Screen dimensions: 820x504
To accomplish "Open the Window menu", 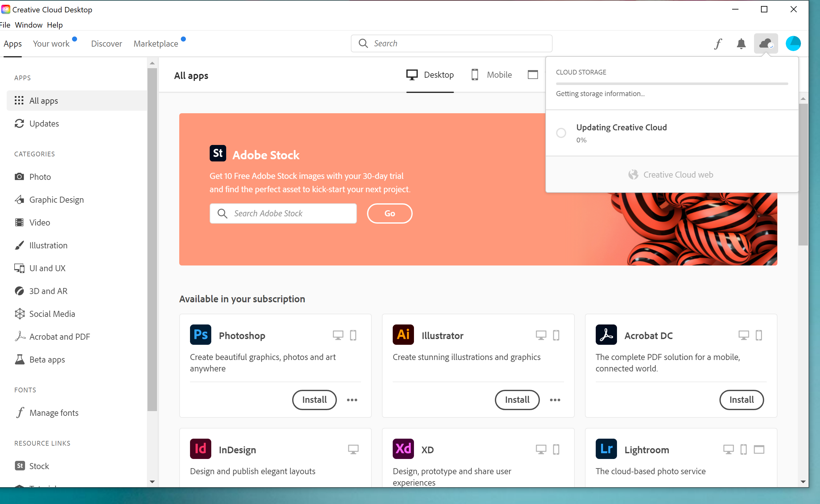I will pos(28,25).
